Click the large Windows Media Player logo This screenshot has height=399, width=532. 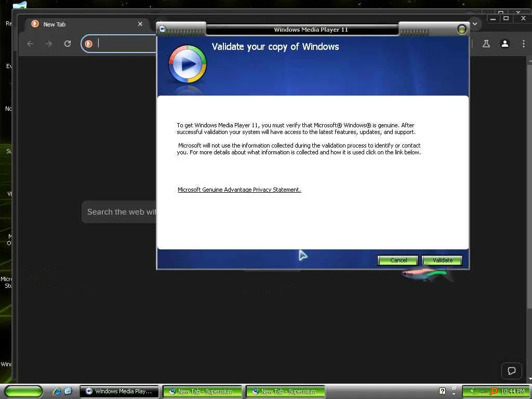pyautogui.click(x=187, y=64)
